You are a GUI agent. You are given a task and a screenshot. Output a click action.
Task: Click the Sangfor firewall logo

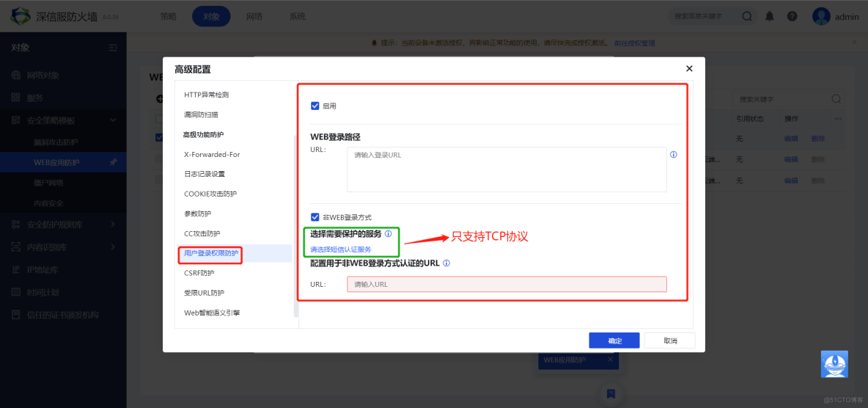click(x=21, y=16)
